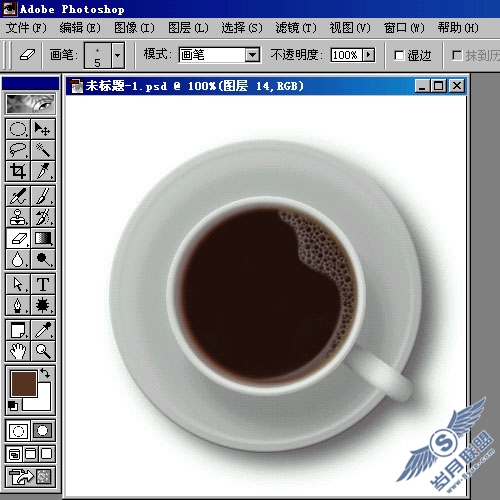Open the 帮助(H) menu
The width and height of the screenshot is (500, 500).
(458, 28)
